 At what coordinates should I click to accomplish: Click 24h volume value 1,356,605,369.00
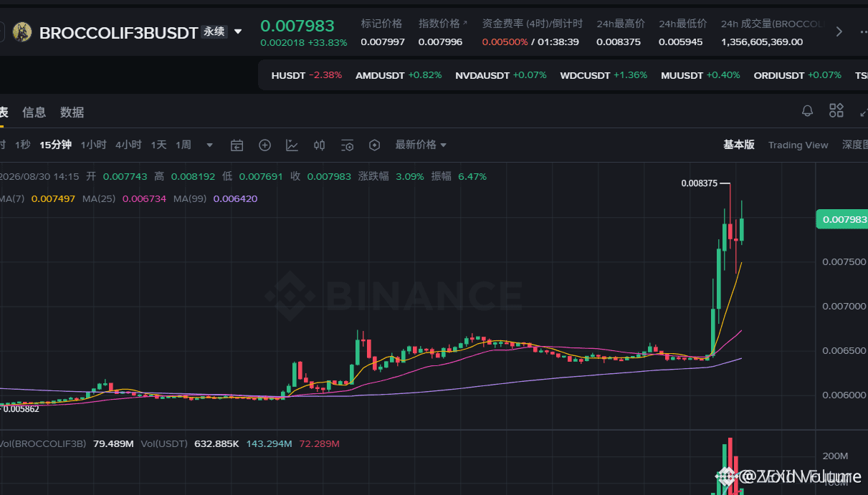click(762, 42)
